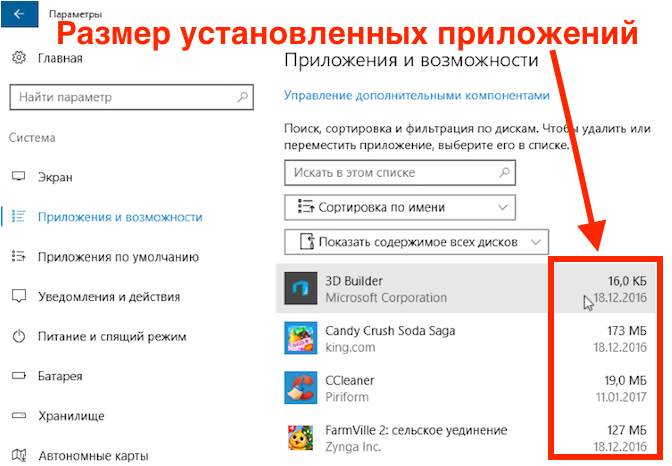Screen dimensions: 672x466
Task: Open Приложения по умолчанию section
Action: point(118,257)
